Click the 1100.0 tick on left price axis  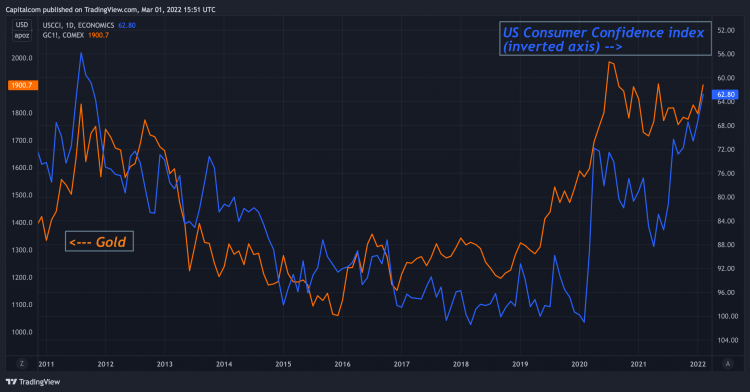pyautogui.click(x=22, y=305)
